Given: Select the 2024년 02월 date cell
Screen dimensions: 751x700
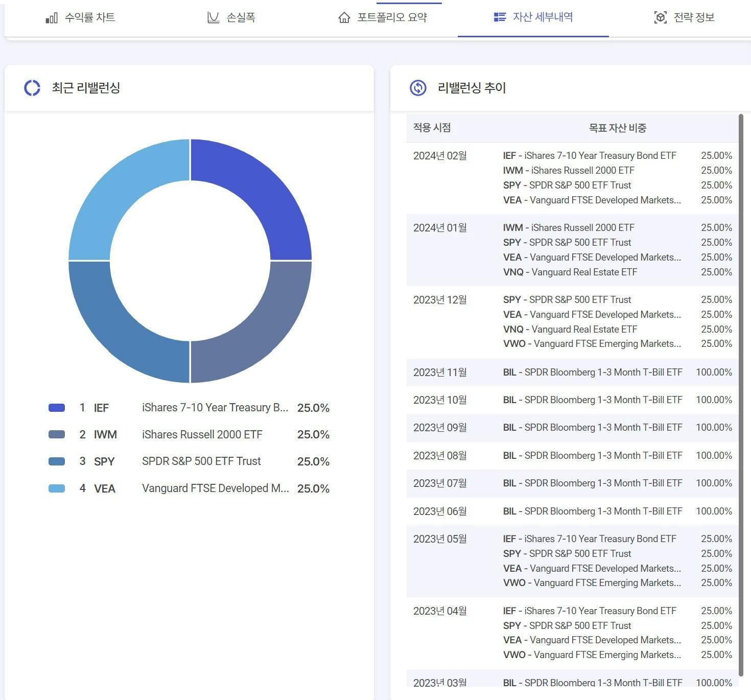Looking at the screenshot, I should tap(440, 156).
